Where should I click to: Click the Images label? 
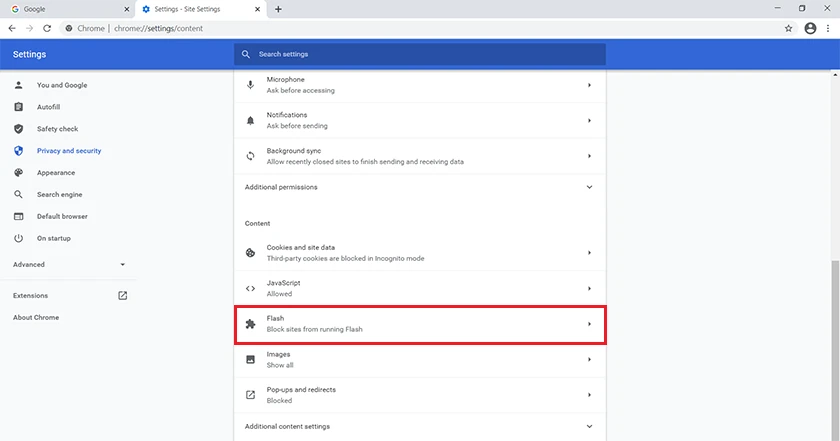pyautogui.click(x=278, y=354)
